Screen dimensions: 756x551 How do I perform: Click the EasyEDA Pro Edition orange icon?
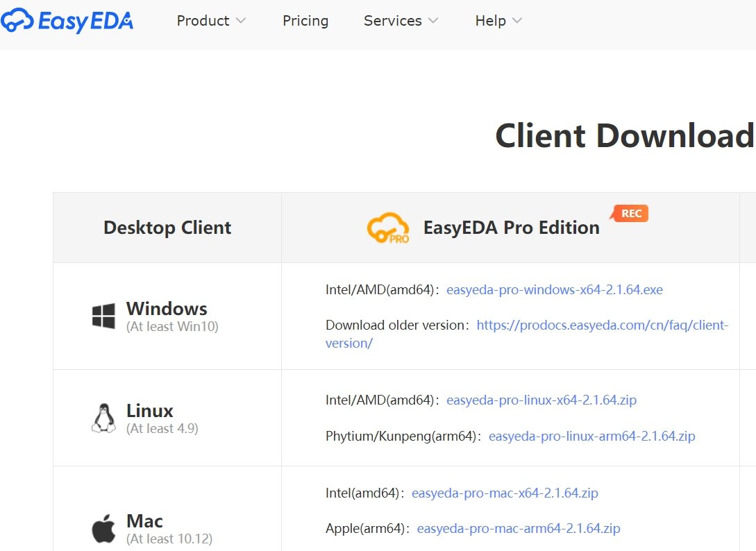pyautogui.click(x=388, y=228)
